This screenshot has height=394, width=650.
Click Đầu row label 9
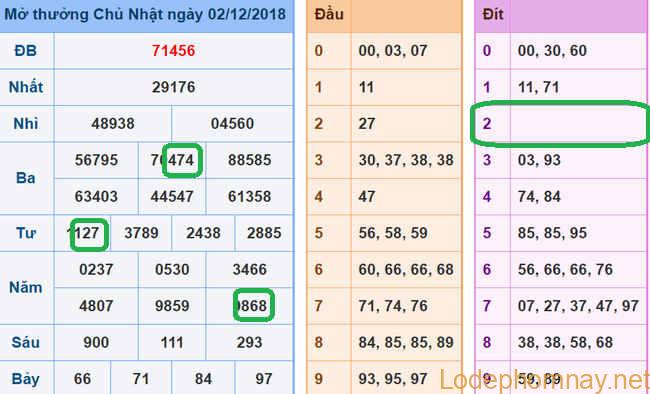(x=318, y=379)
